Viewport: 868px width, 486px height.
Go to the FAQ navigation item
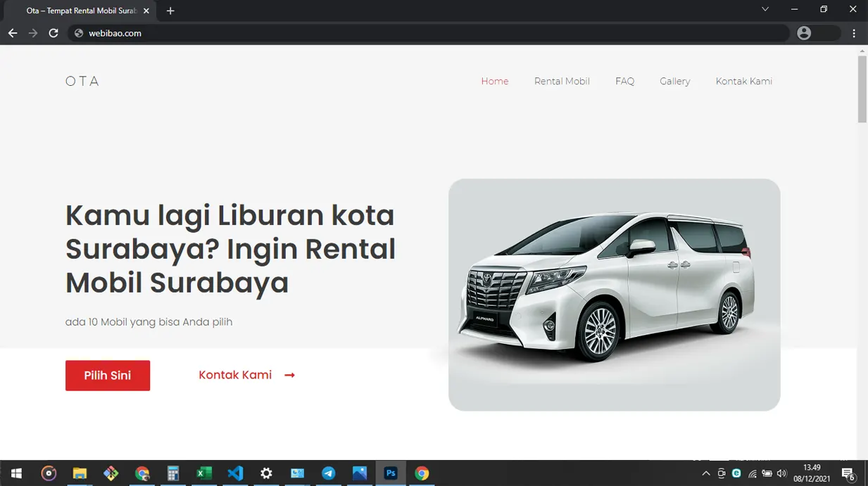pyautogui.click(x=624, y=82)
